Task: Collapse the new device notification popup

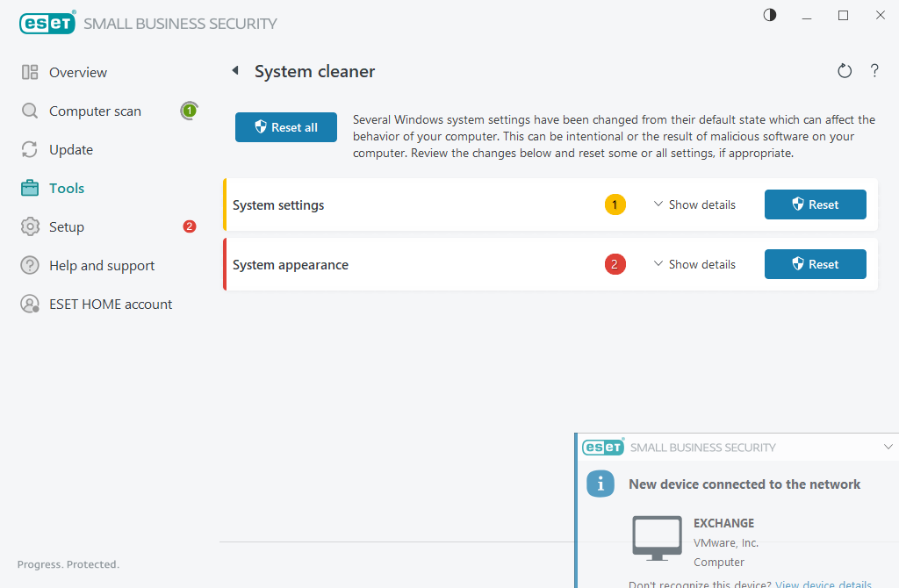Action: coord(888,447)
